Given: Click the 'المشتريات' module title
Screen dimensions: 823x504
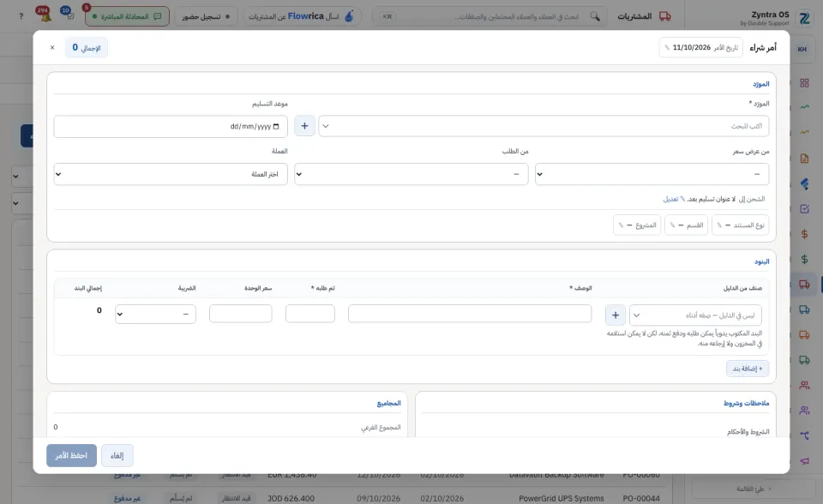Looking at the screenshot, I should pos(634,16).
